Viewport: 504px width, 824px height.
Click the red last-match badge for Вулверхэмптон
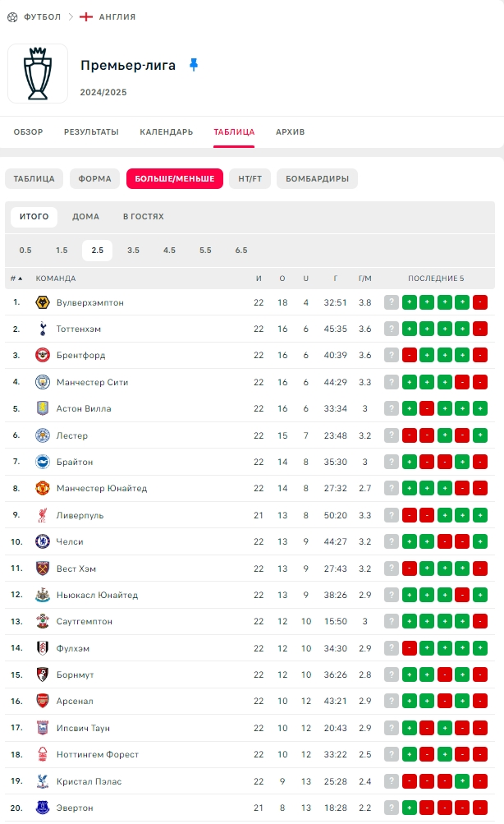click(480, 302)
